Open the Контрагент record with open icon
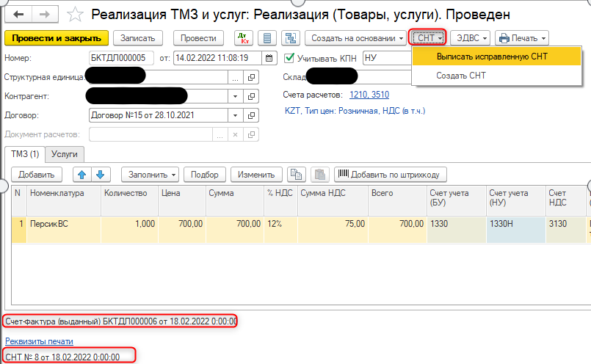591x364 pixels. [x=251, y=96]
